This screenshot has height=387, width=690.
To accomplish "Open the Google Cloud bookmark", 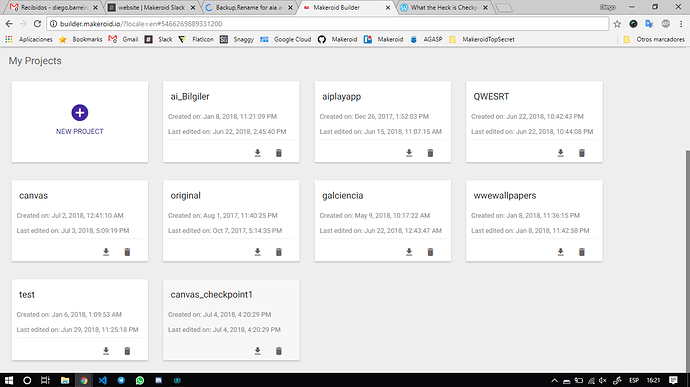I will pos(285,39).
